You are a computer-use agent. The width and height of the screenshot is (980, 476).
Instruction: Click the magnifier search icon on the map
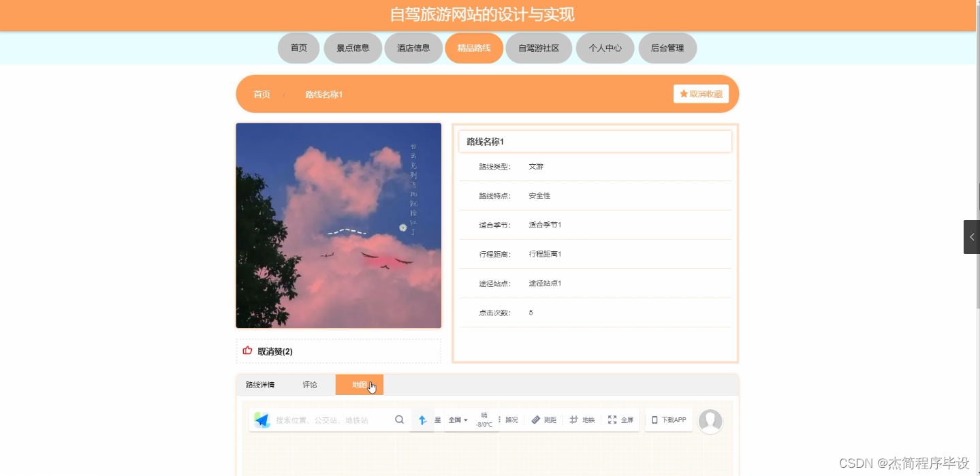pyautogui.click(x=400, y=419)
